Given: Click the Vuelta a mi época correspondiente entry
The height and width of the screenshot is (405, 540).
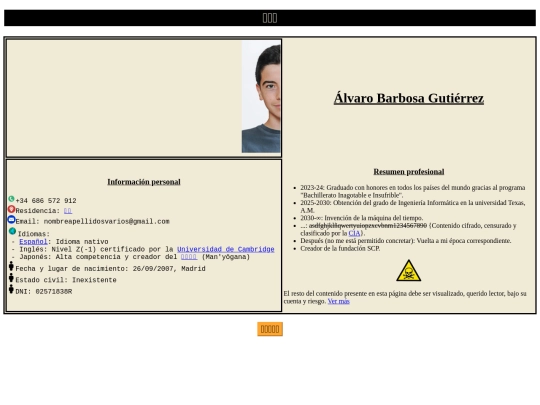Looking at the screenshot, I should pos(406,241).
